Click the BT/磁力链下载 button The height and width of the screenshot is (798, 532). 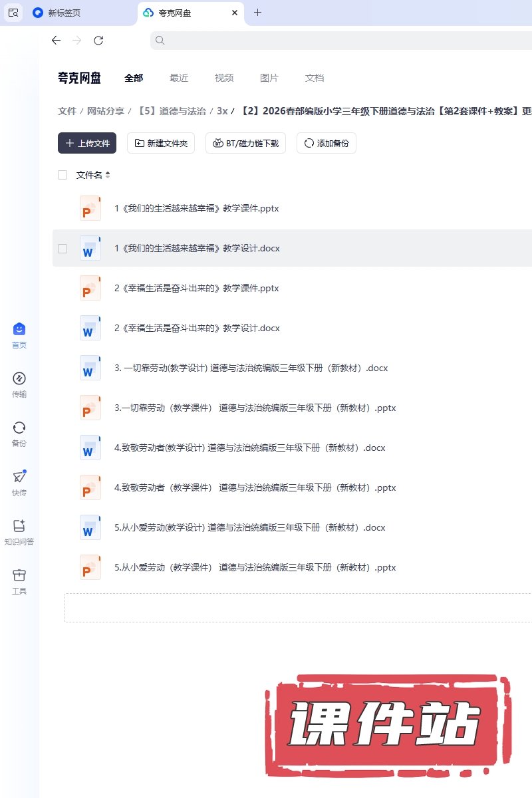[x=246, y=143]
